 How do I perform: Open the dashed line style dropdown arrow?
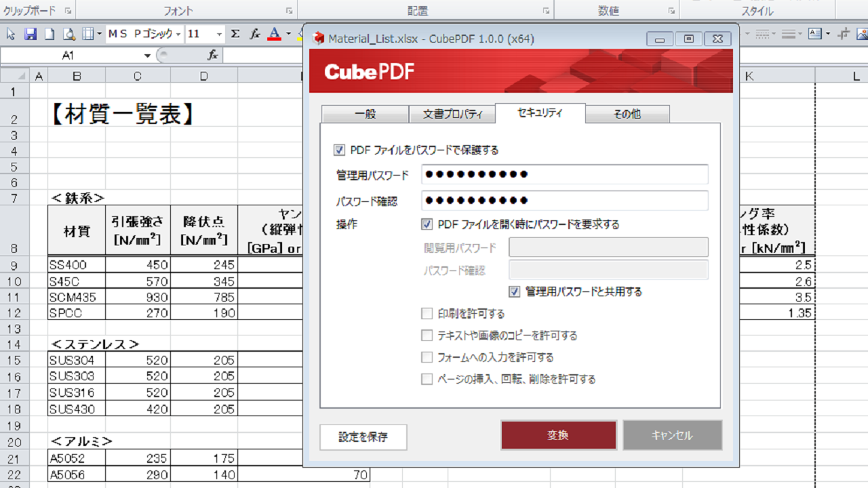coord(774,34)
